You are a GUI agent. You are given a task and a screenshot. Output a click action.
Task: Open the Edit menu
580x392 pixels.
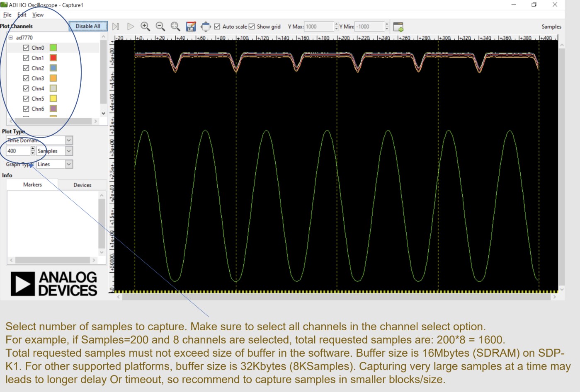point(21,15)
